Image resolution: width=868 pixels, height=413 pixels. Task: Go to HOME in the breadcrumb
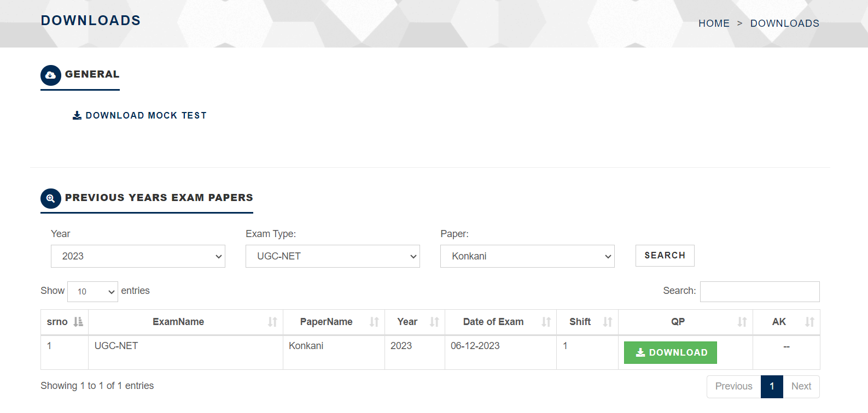point(714,23)
